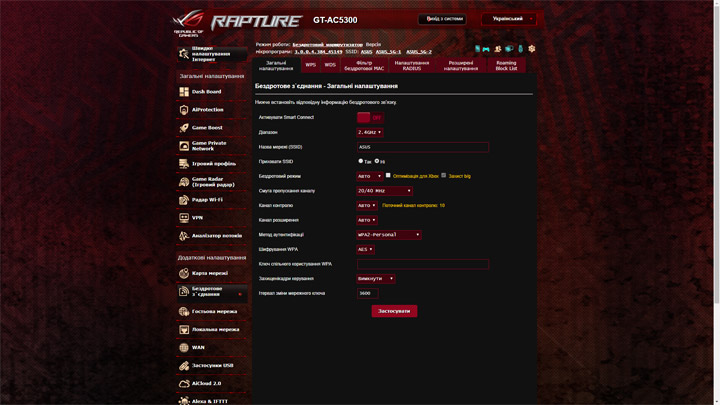
Task: Click the users/clients status icon
Action: (497, 49)
